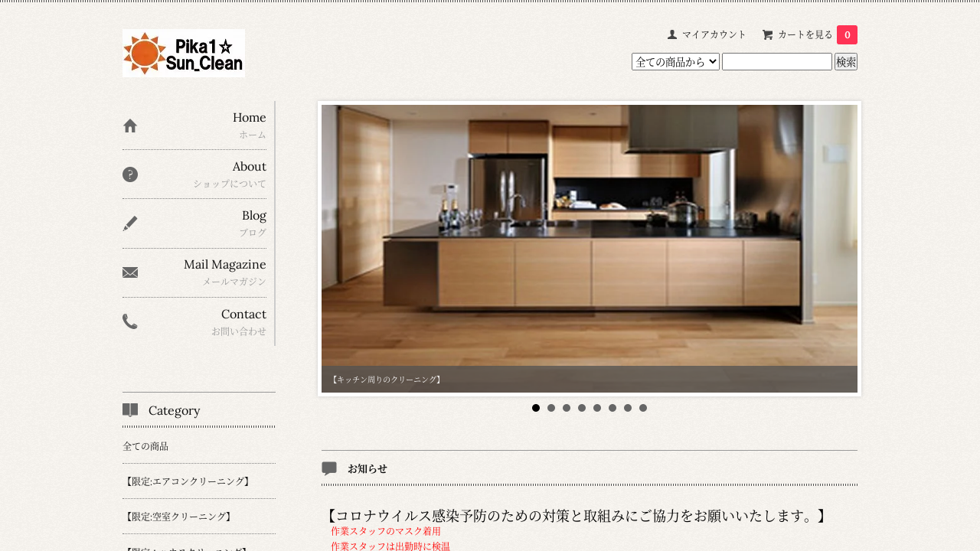Click the pencil icon beside Blog
The height and width of the screenshot is (551, 980).
pyautogui.click(x=130, y=223)
